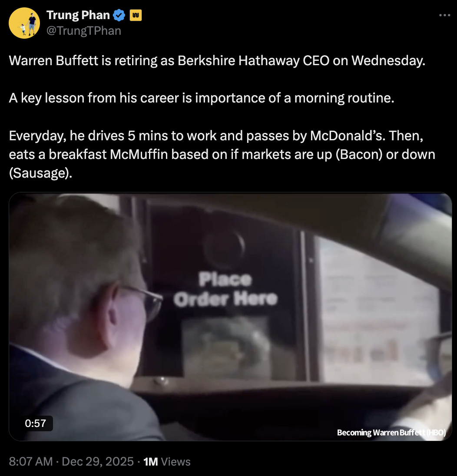The image size is (457, 476).
Task: Click the paragraph about the breakfast McMuffin
Action: [x=222, y=154]
